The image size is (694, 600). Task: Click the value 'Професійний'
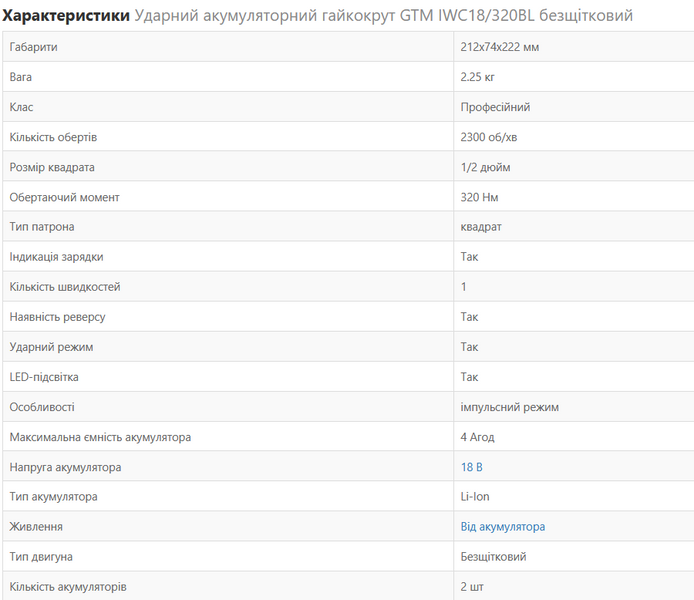point(495,107)
